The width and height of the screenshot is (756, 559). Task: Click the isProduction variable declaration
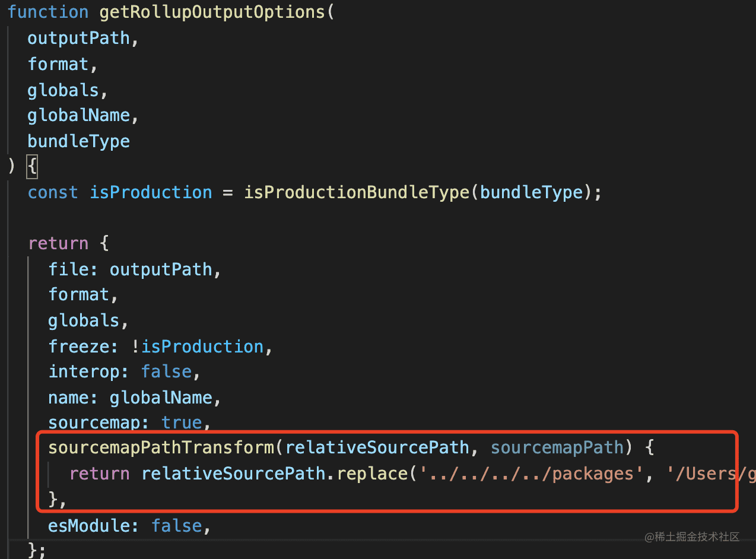point(151,192)
